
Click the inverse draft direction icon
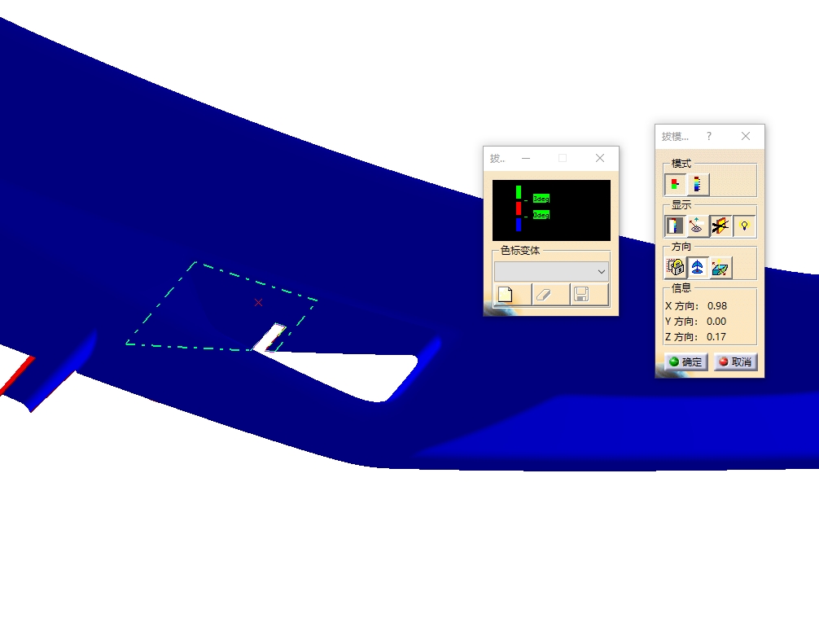720,267
